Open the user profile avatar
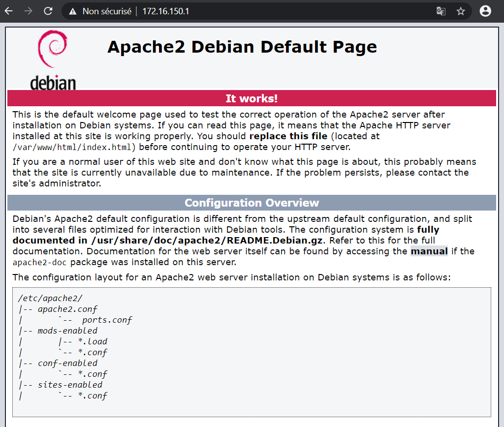Image resolution: width=504 pixels, height=427 pixels. click(485, 11)
